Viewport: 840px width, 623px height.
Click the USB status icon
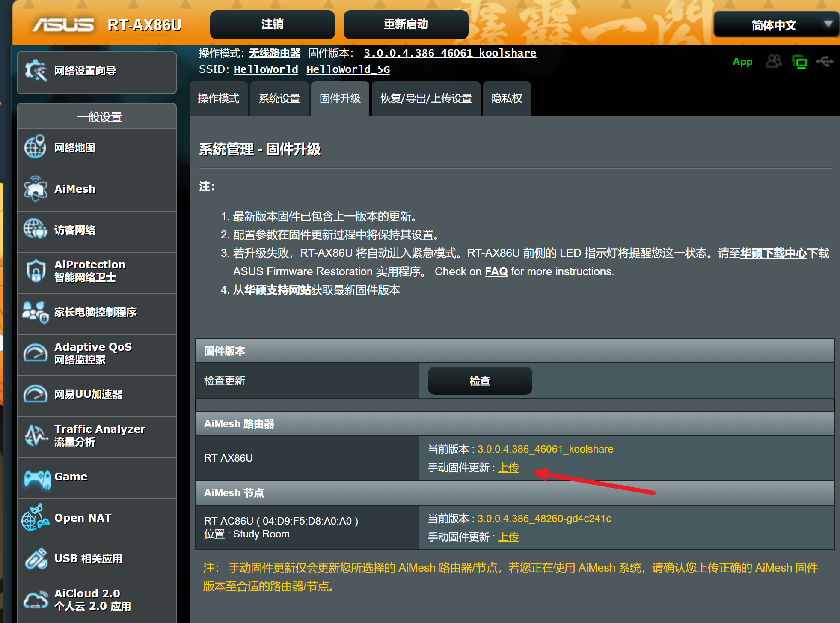coord(825,62)
